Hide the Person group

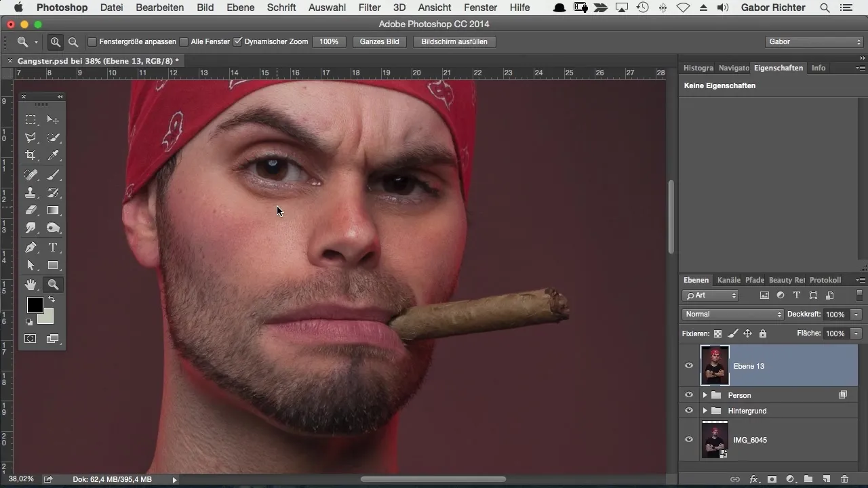tap(689, 394)
